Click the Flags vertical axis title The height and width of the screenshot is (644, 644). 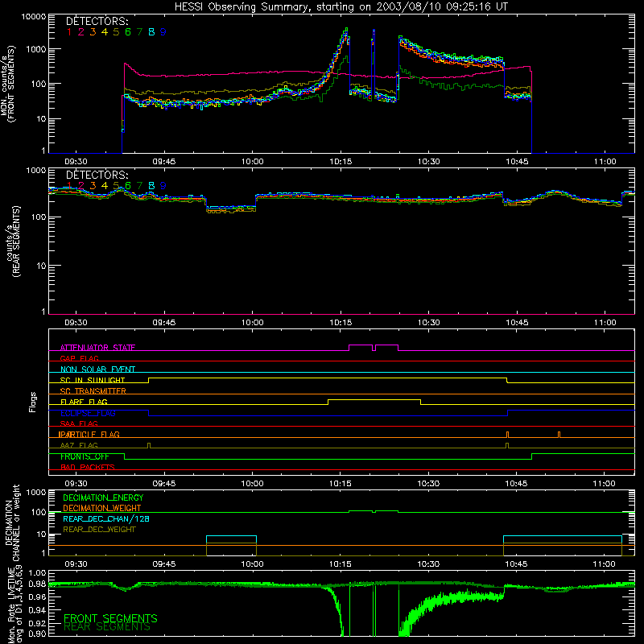[x=33, y=402]
